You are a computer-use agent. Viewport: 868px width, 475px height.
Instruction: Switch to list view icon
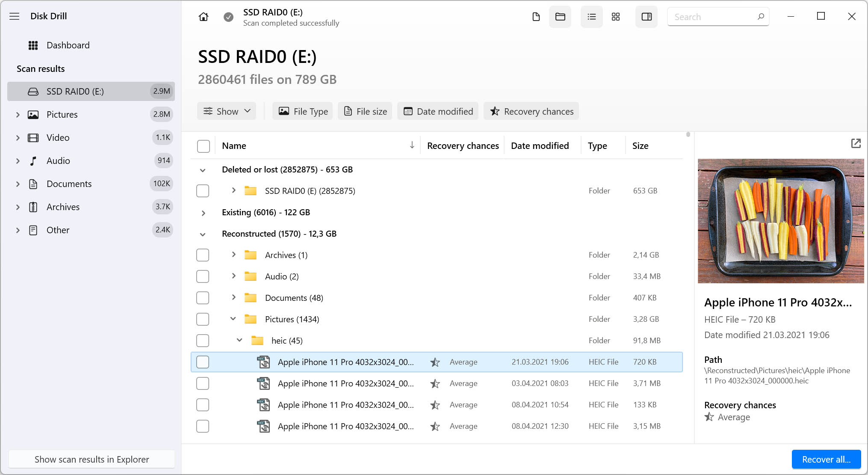[x=591, y=16]
